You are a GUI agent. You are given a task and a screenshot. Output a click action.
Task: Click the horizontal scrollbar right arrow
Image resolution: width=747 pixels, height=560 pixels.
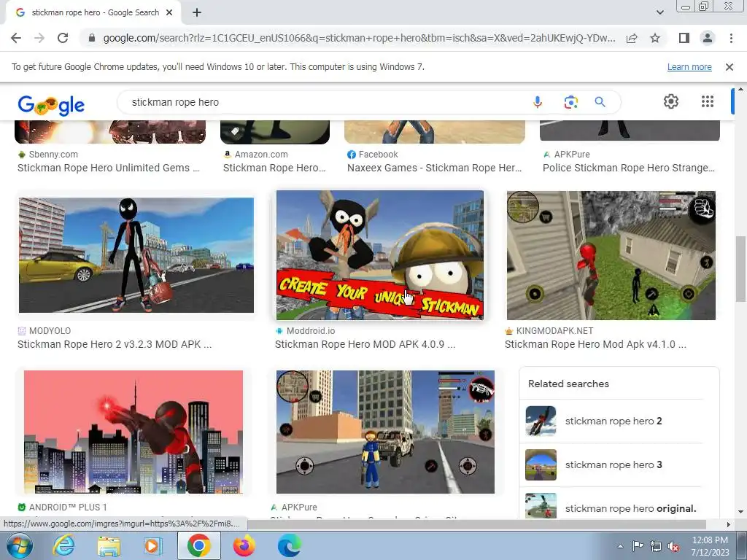click(x=728, y=524)
